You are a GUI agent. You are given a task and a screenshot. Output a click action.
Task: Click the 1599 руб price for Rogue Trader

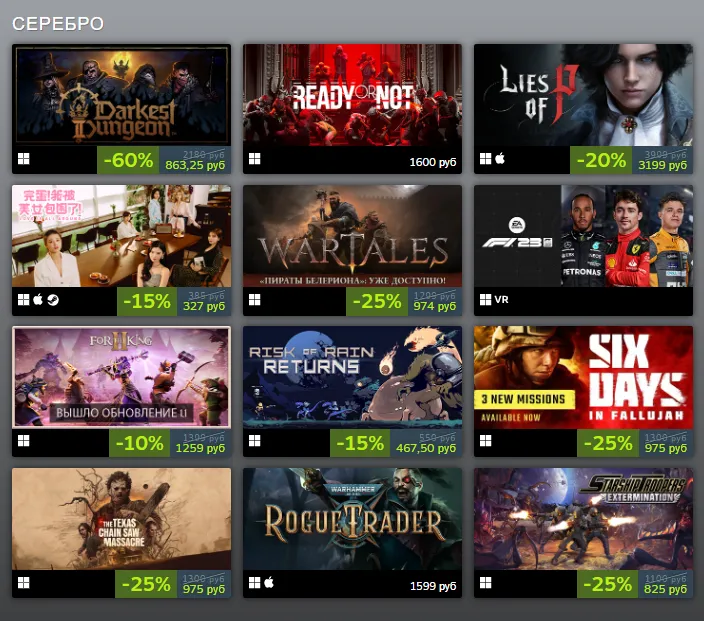tap(433, 586)
